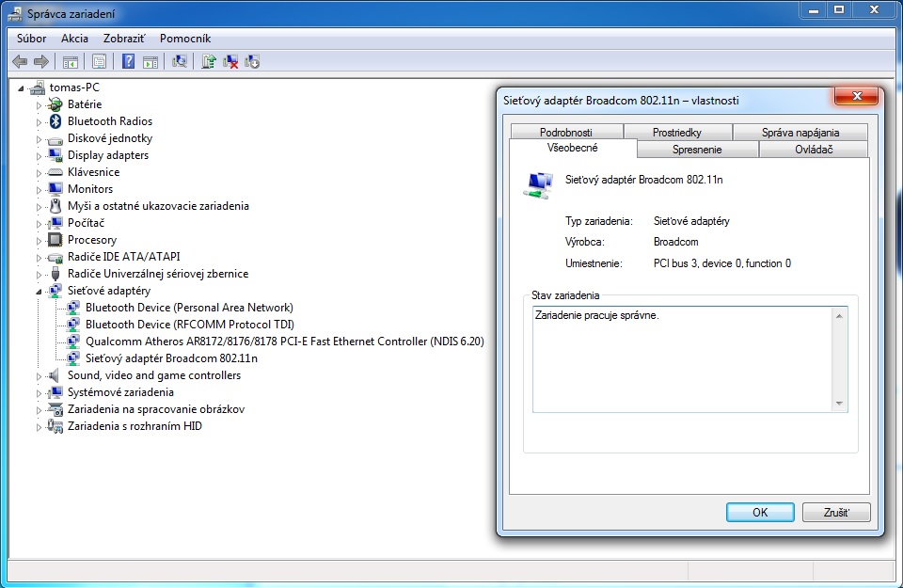The width and height of the screenshot is (903, 588).
Task: Click the device status scrollbar down arrow
Action: click(839, 404)
